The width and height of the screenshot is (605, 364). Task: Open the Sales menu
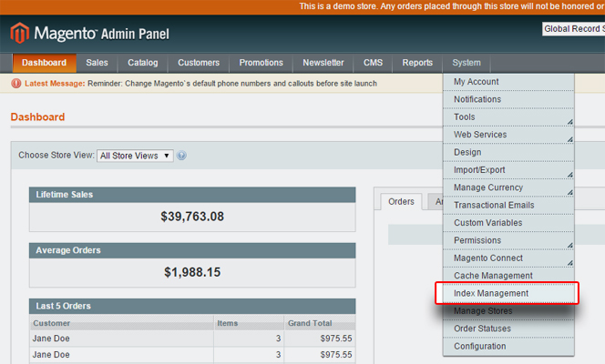pyautogui.click(x=97, y=63)
